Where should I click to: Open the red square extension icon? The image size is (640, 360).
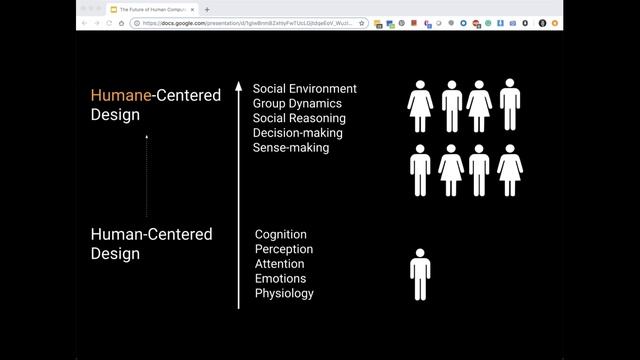coord(414,23)
